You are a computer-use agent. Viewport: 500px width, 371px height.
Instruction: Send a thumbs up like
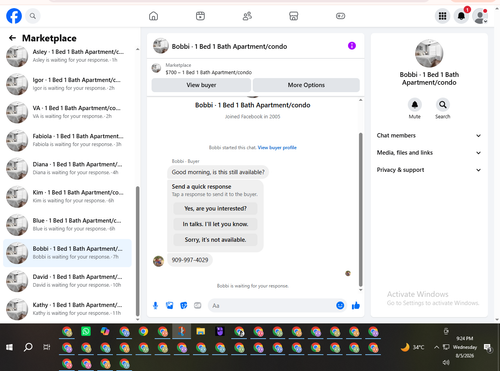pyautogui.click(x=356, y=305)
